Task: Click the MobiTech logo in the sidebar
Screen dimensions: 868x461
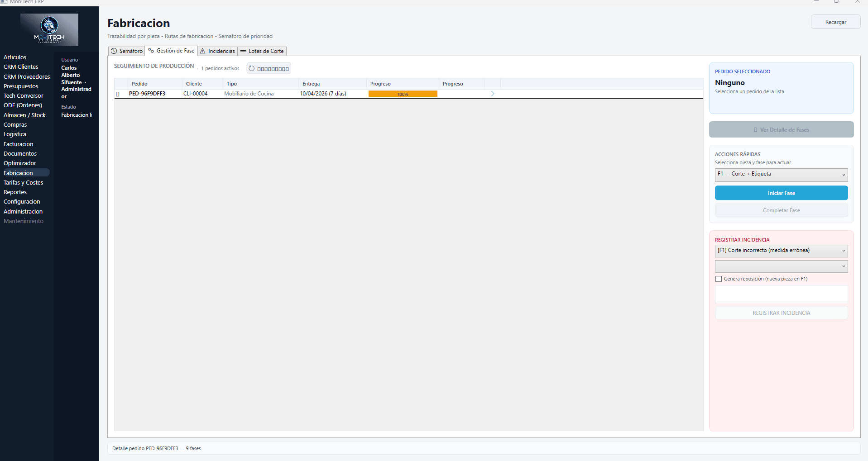Action: (x=49, y=29)
